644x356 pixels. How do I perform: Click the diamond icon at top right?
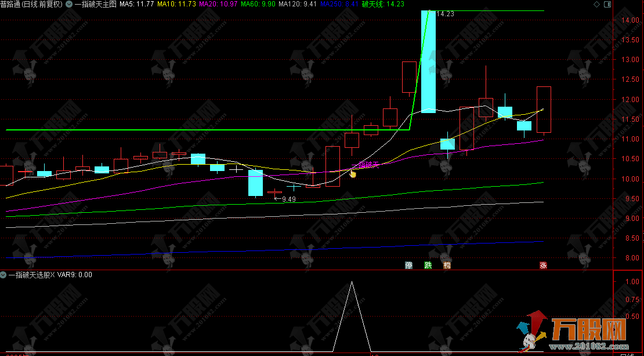[625, 4]
